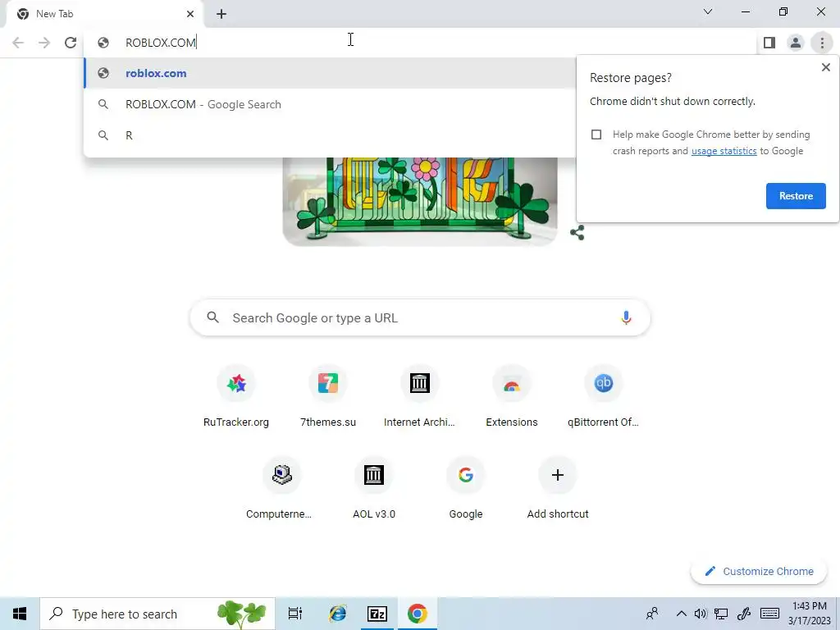Open the Extensions shortcut
Viewport: 840px width, 630px height.
point(512,396)
